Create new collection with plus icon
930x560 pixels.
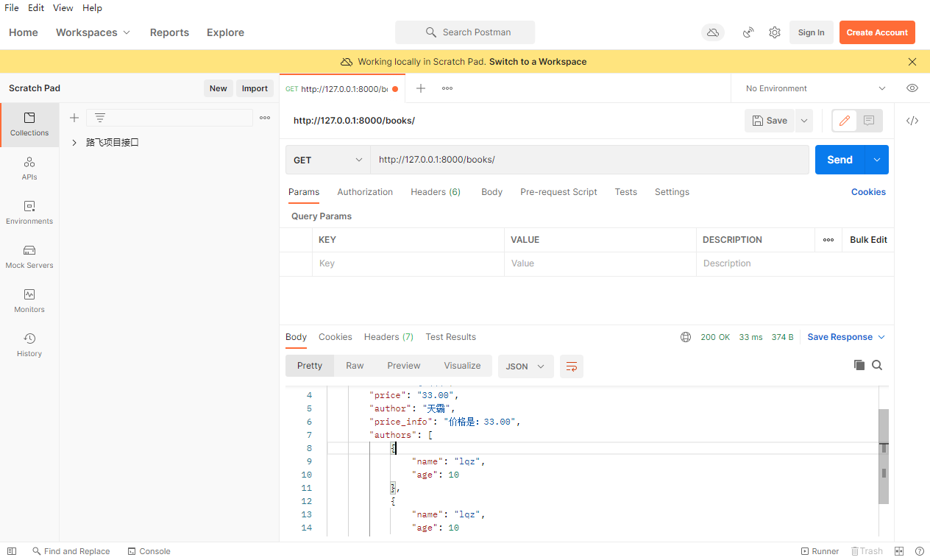point(74,118)
